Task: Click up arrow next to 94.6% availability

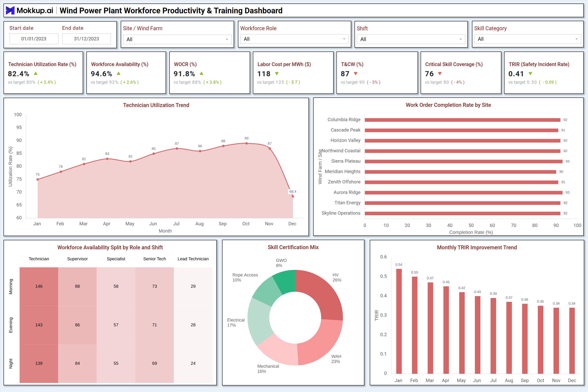Action: tap(119, 73)
